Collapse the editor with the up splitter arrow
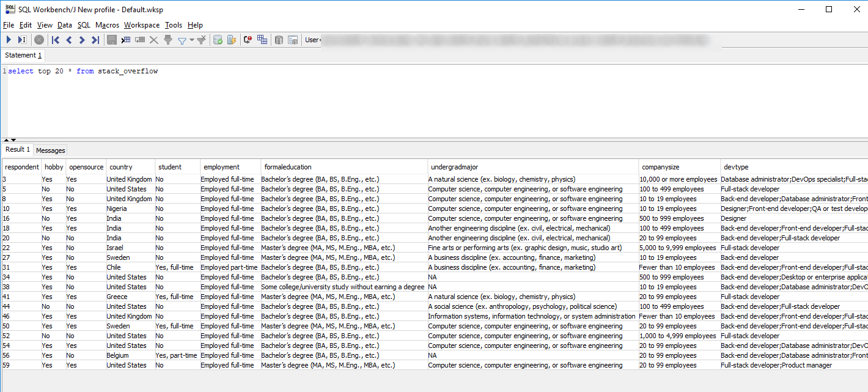The image size is (868, 392). 6,139
